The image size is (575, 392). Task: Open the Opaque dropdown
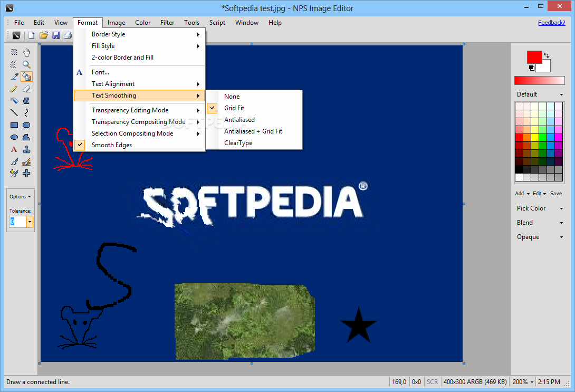click(x=540, y=237)
